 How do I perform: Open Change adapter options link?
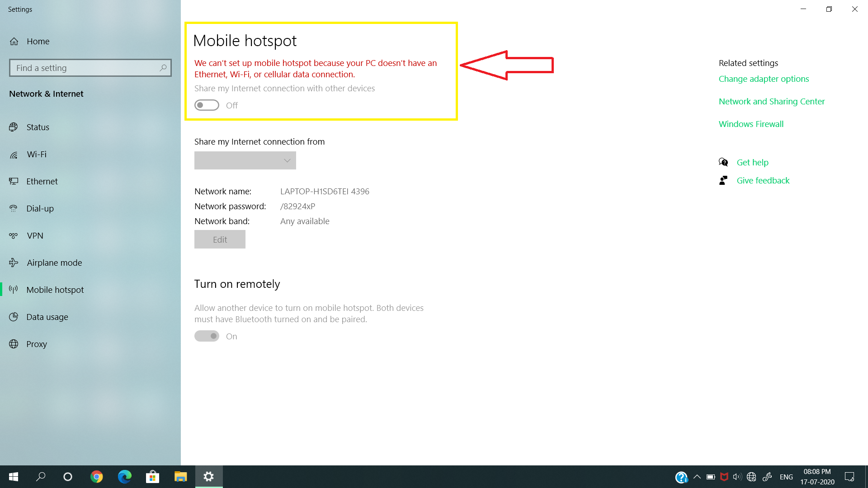coord(764,79)
